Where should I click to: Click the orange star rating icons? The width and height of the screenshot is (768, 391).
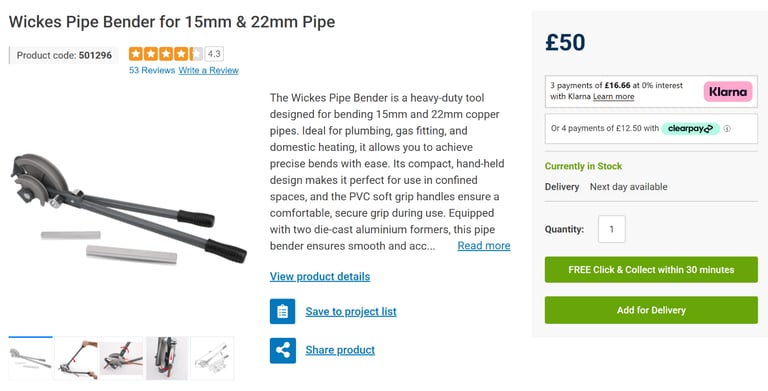[x=166, y=54]
